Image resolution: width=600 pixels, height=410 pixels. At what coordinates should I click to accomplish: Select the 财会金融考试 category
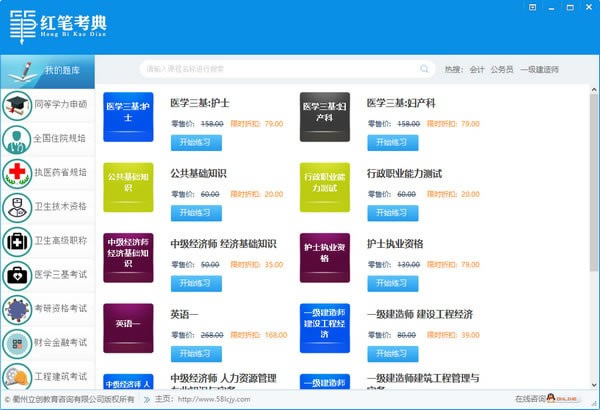pyautogui.click(x=48, y=342)
